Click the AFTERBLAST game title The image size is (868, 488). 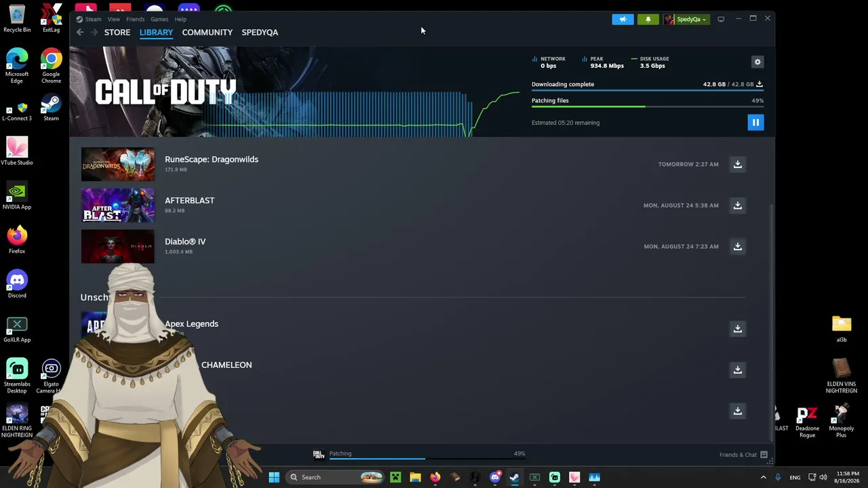pos(189,201)
